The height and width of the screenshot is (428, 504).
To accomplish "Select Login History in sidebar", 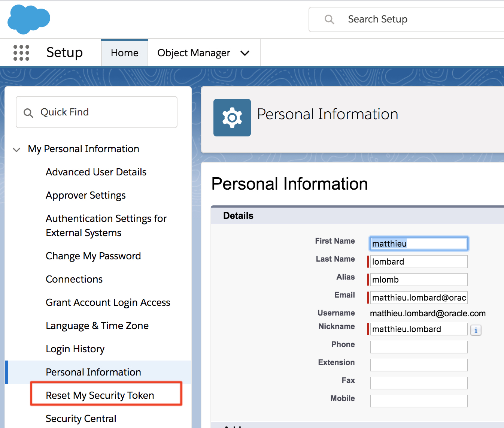I will [75, 349].
